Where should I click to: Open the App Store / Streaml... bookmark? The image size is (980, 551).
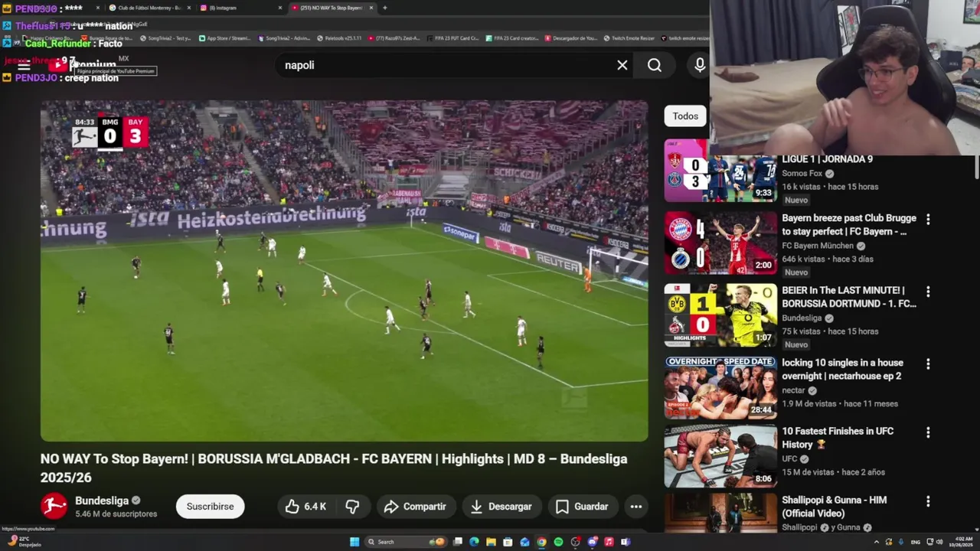point(224,38)
